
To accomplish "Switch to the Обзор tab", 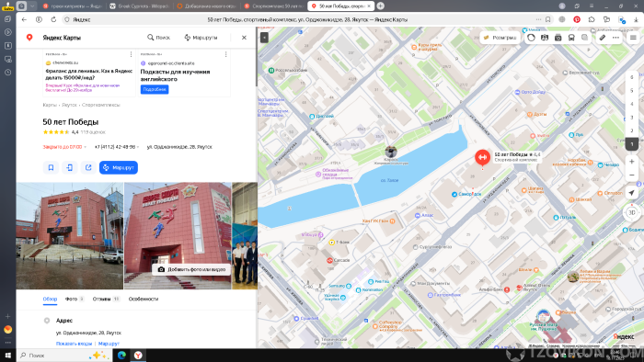I will coord(50,299).
